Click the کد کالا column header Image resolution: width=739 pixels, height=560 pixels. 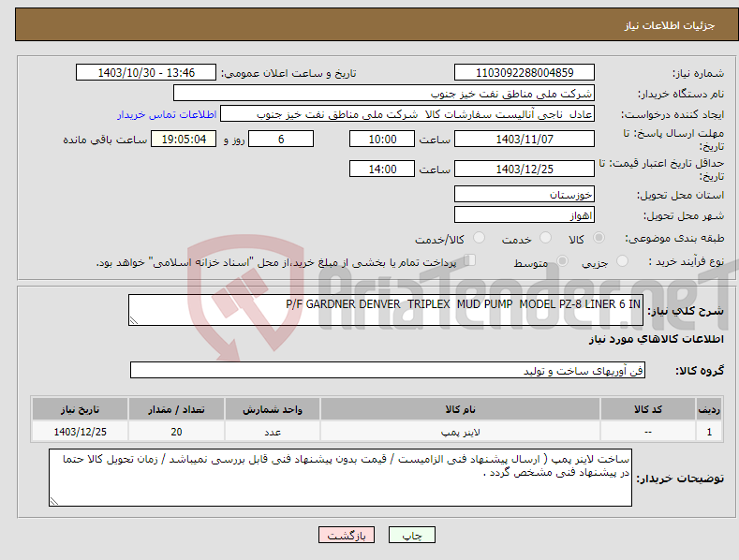pyautogui.click(x=648, y=409)
